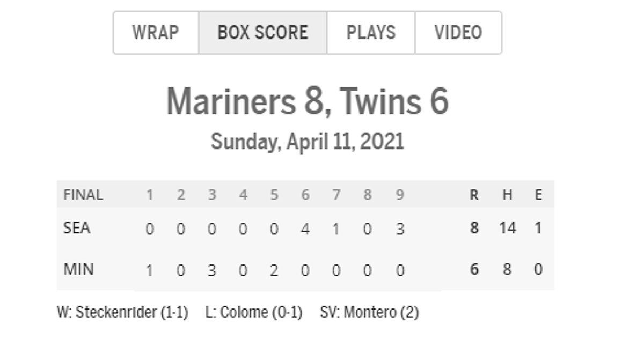Open the VIDEO tab
644x338 pixels.
(x=458, y=33)
